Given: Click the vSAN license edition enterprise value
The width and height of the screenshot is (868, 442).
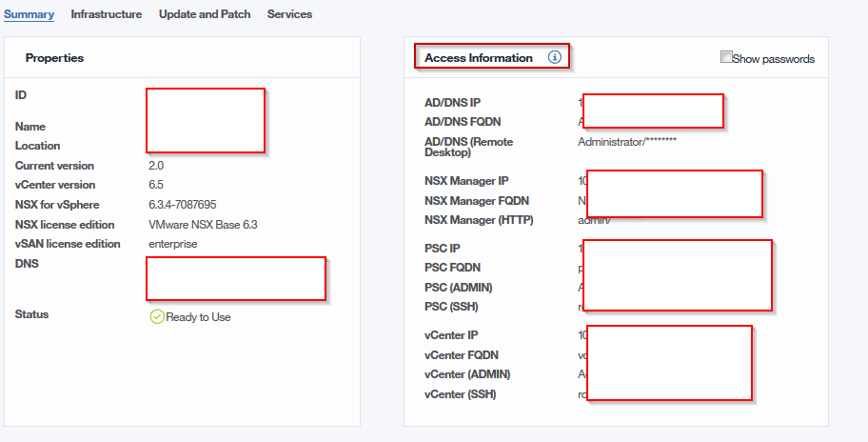Looking at the screenshot, I should tap(173, 244).
